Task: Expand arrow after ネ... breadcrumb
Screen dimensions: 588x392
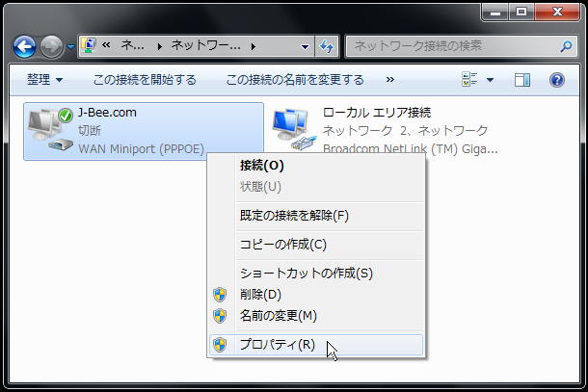Action: (160, 46)
